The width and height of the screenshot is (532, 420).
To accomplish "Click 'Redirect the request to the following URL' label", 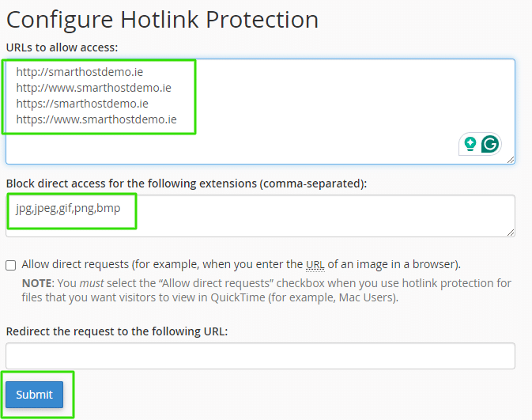I will 117,331.
